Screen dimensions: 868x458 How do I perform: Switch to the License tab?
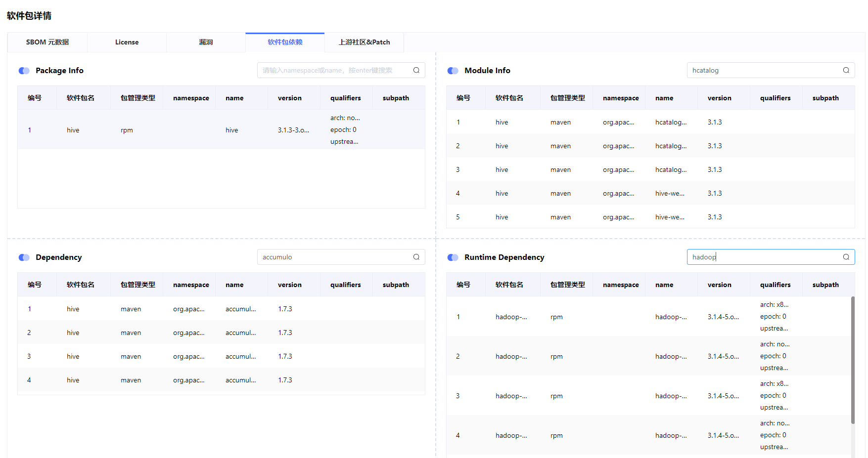(x=127, y=42)
